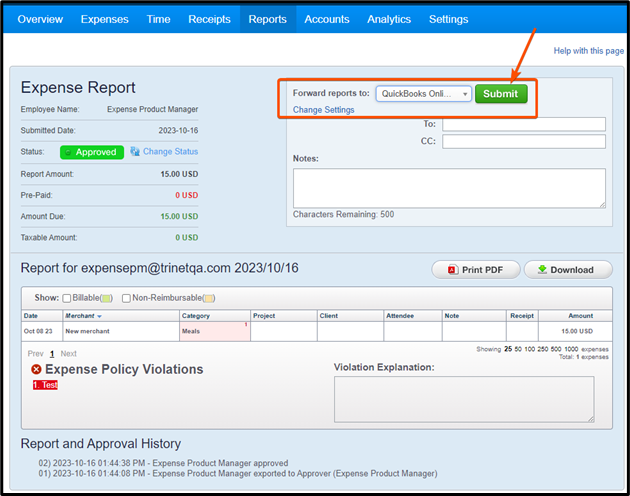Show 100 expenses per page

pyautogui.click(x=530, y=349)
